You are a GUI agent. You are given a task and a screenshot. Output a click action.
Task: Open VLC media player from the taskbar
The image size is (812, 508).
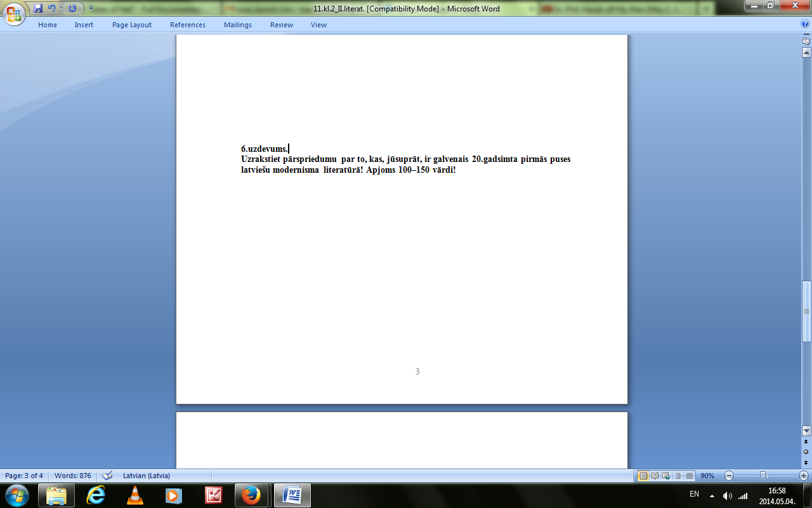click(x=135, y=495)
